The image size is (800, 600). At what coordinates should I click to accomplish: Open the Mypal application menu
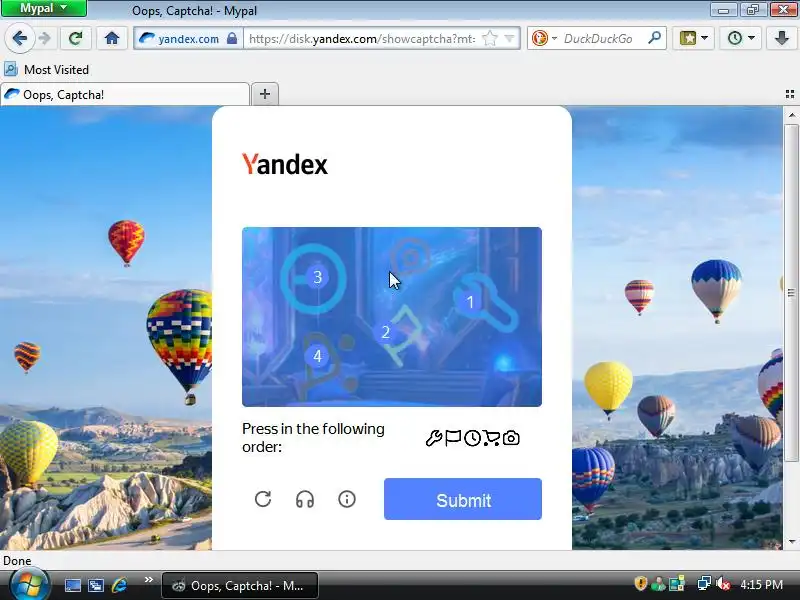tap(44, 8)
